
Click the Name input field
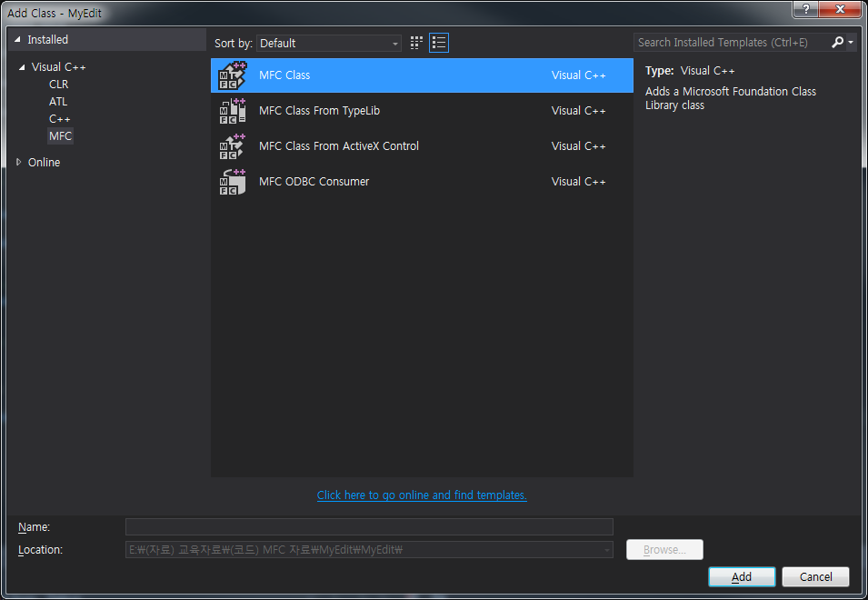click(x=369, y=526)
